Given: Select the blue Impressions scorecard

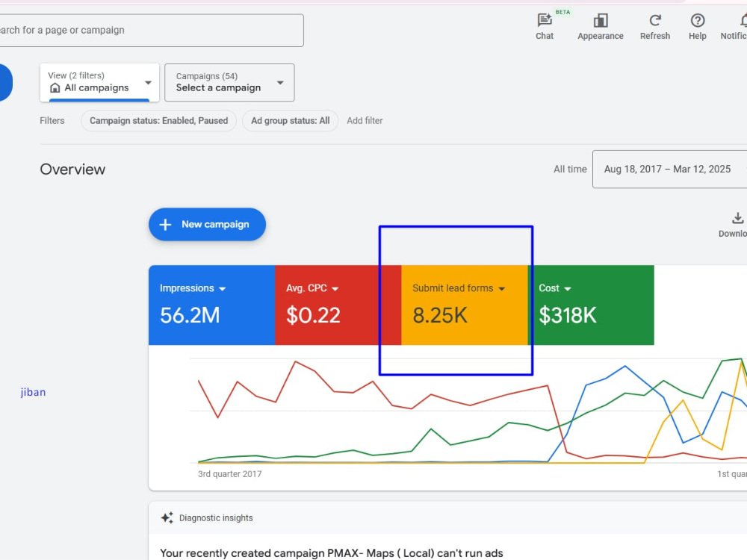Looking at the screenshot, I should pyautogui.click(x=212, y=305).
